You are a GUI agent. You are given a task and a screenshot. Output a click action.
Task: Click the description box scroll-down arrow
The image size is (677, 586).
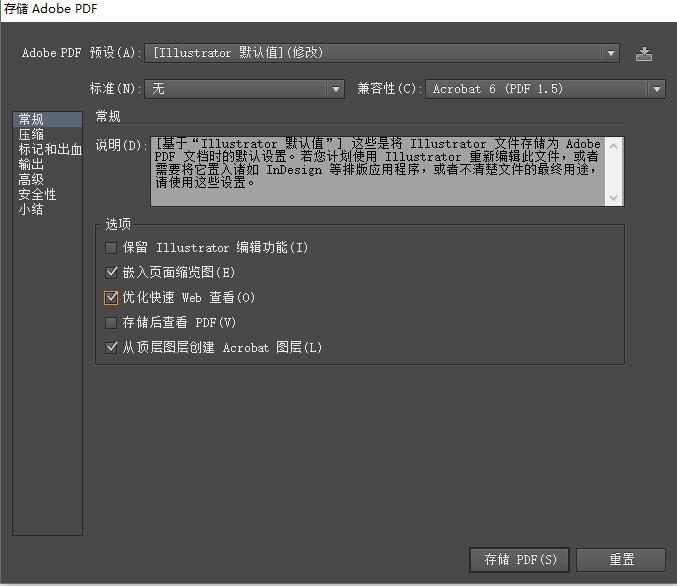pos(615,198)
